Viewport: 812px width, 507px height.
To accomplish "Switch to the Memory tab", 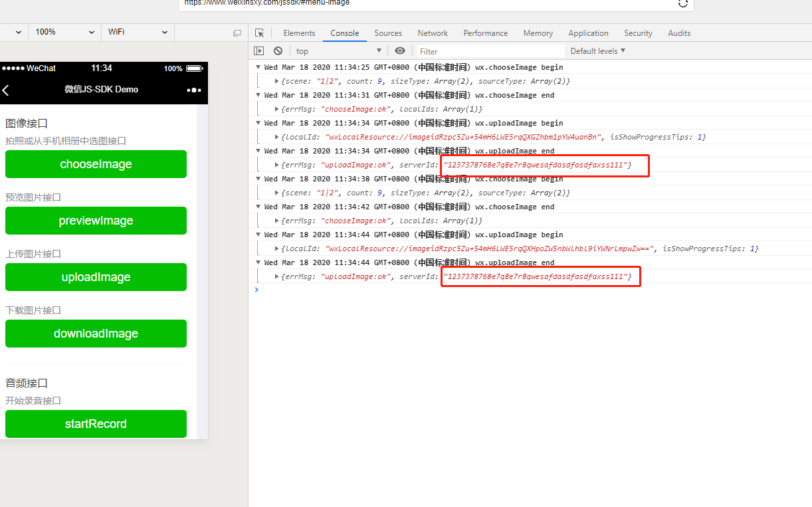I will coord(538,33).
